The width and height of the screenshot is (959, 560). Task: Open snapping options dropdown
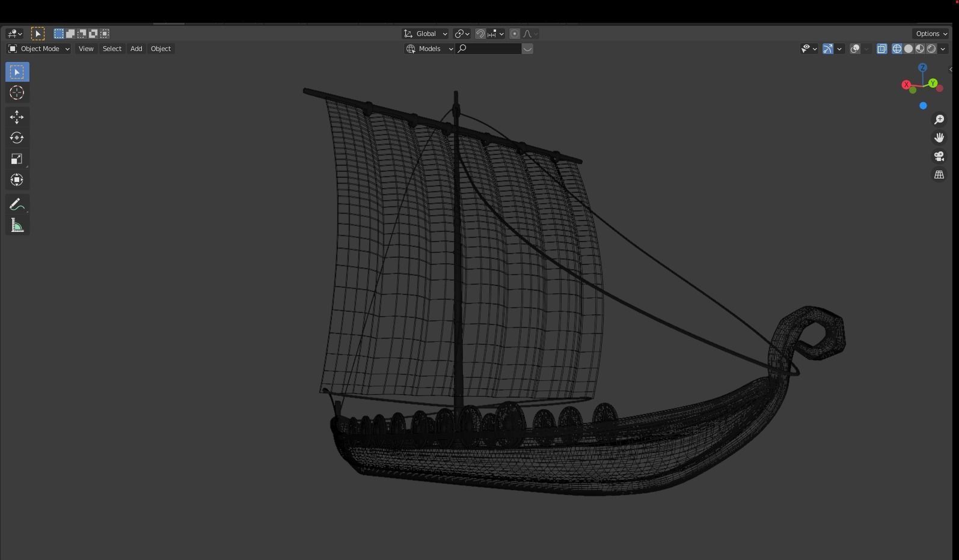click(x=496, y=34)
